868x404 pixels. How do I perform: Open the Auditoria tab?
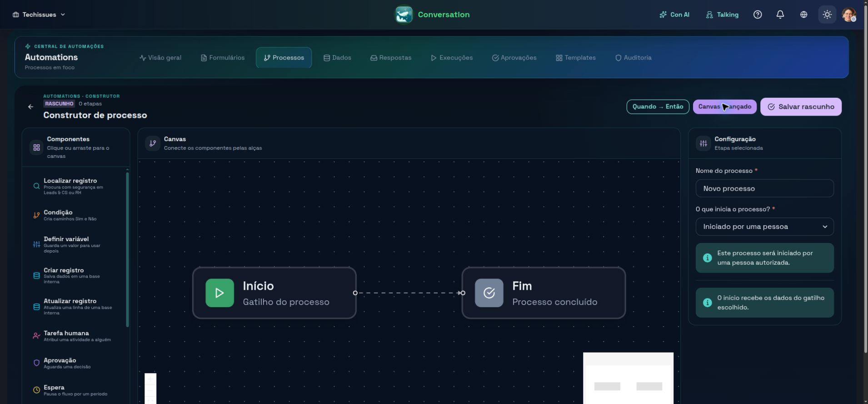coord(634,58)
